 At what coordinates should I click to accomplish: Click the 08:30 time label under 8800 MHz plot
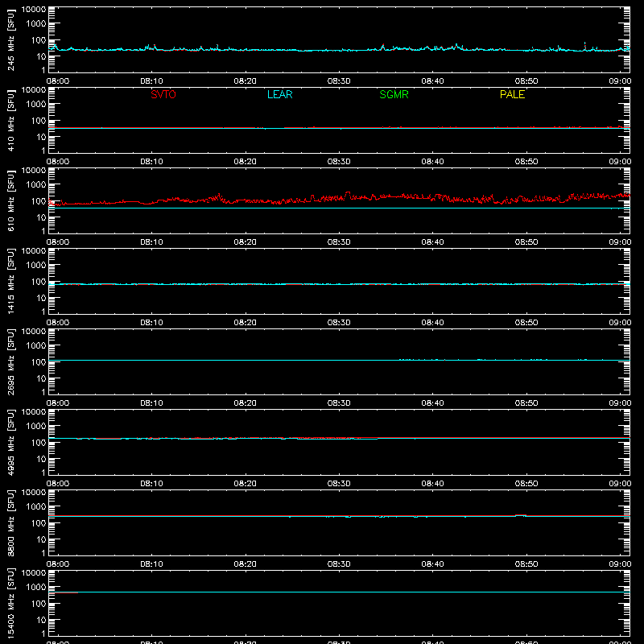pyautogui.click(x=339, y=564)
